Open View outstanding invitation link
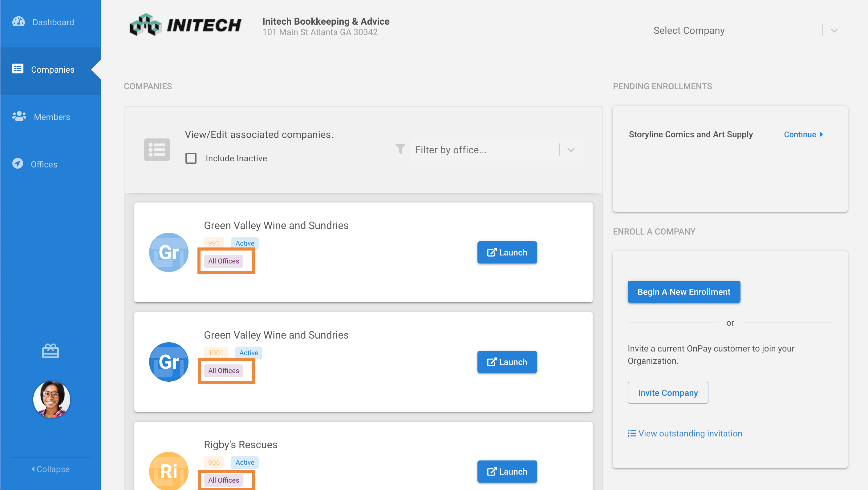This screenshot has width=868, height=490. [x=685, y=433]
